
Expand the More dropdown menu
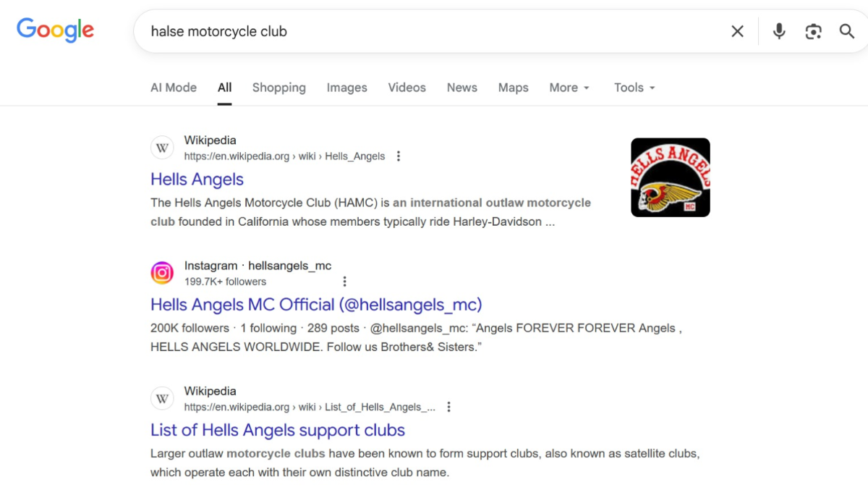pos(569,88)
